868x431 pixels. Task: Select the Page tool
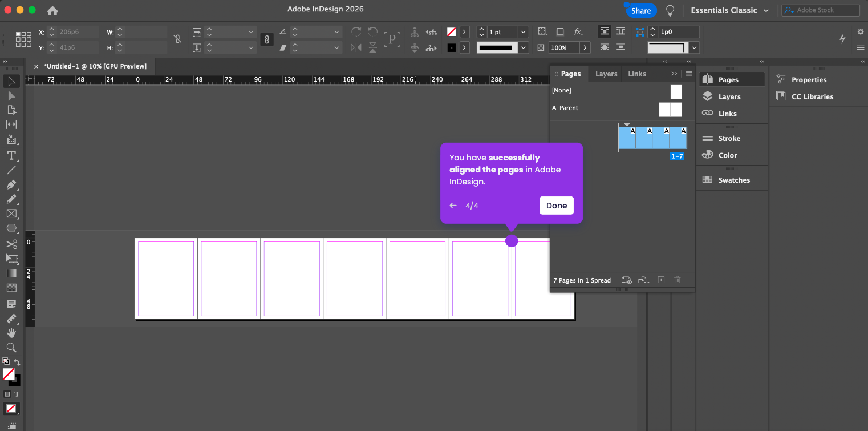(11, 110)
